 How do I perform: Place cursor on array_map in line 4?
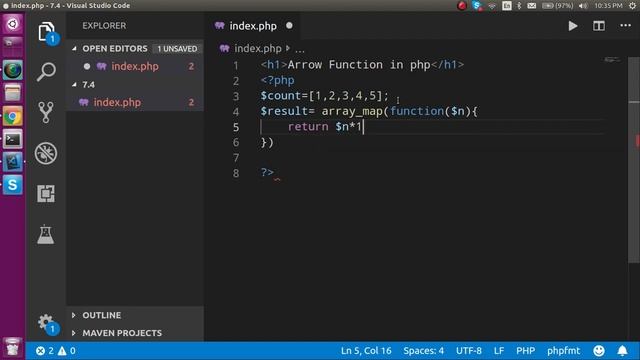click(x=352, y=111)
